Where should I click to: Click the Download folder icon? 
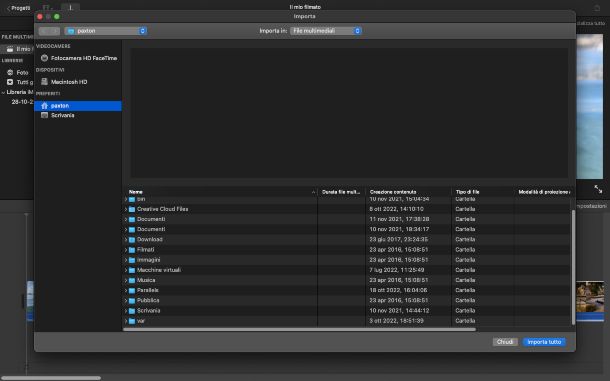click(132, 240)
